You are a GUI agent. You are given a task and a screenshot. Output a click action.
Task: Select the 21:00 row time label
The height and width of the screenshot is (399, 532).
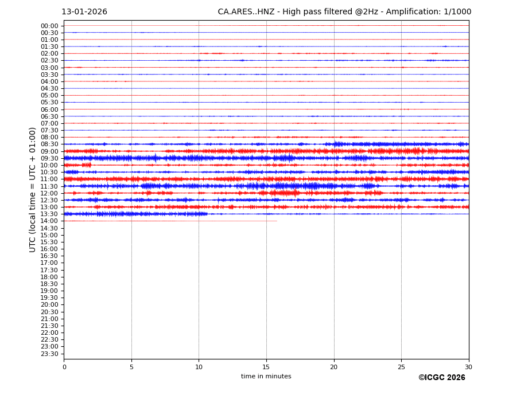[49, 319]
